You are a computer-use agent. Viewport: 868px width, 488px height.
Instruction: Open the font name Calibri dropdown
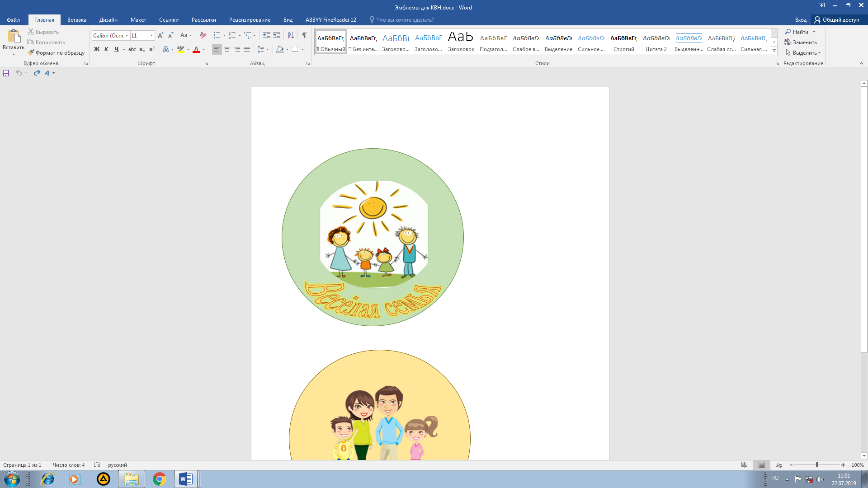coord(127,35)
